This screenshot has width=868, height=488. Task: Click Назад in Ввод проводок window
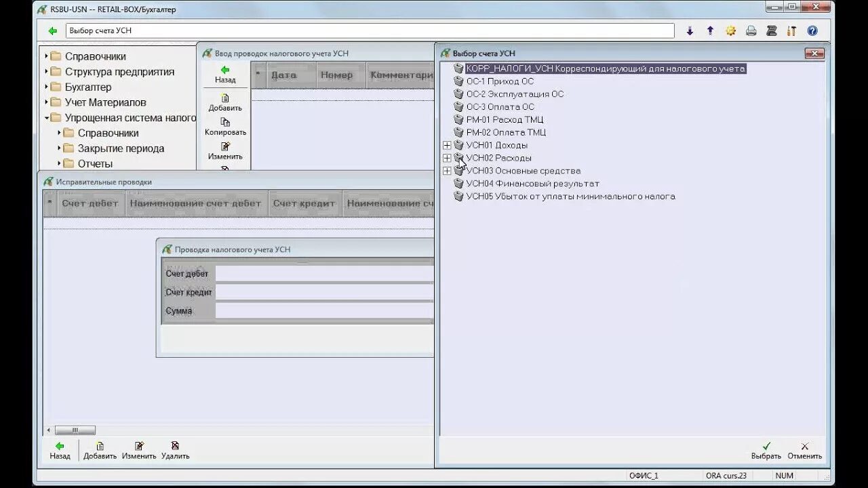[225, 75]
